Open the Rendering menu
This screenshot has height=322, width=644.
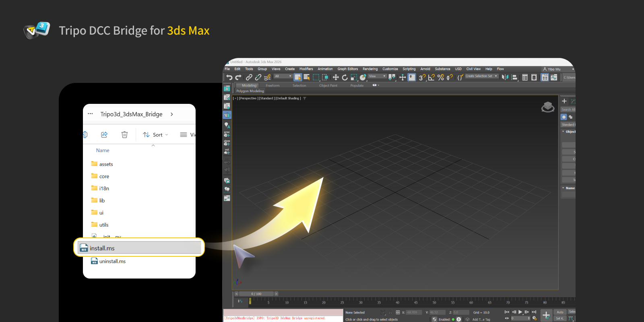(370, 69)
